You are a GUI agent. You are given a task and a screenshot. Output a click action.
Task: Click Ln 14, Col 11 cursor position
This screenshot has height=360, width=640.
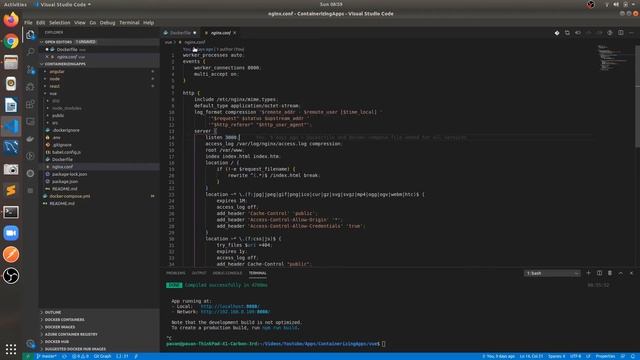[531, 356]
